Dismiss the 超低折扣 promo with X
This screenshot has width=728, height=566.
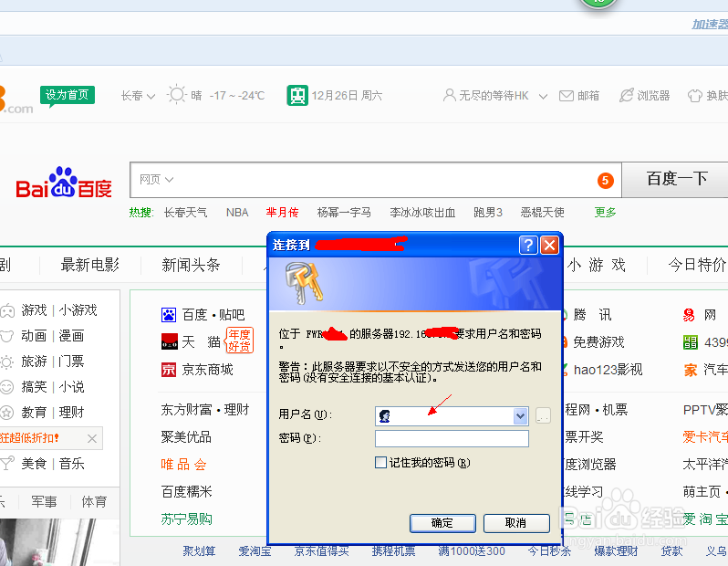(x=92, y=438)
